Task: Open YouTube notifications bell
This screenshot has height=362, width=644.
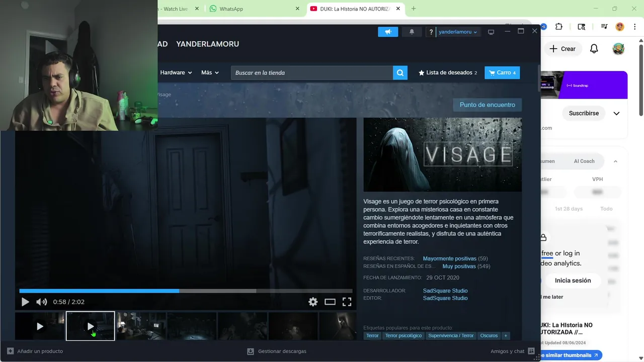Action: click(x=594, y=49)
